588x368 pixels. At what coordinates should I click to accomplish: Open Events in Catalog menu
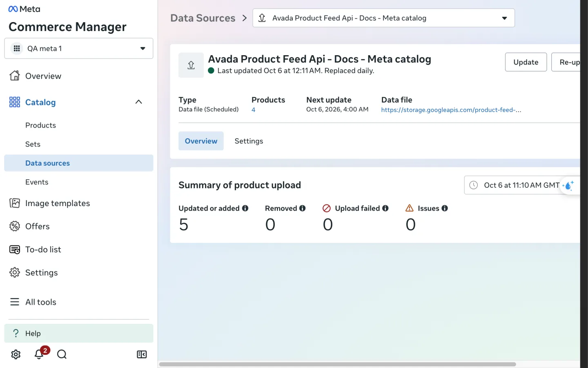(37, 182)
